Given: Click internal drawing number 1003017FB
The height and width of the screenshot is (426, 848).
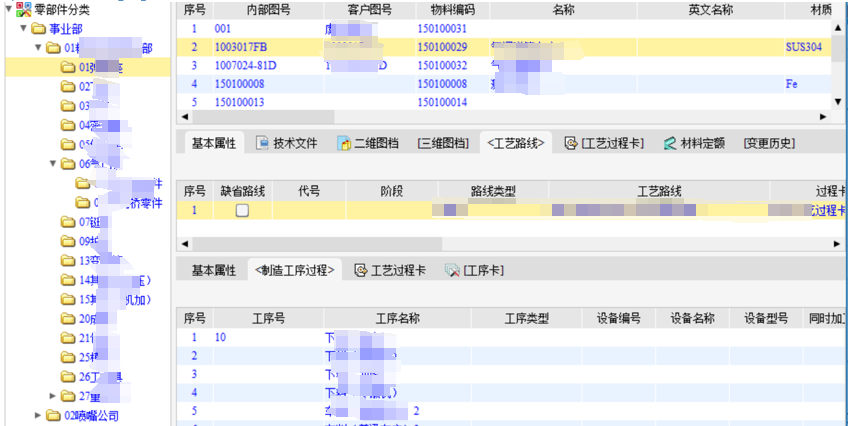Looking at the screenshot, I should click(x=241, y=47).
